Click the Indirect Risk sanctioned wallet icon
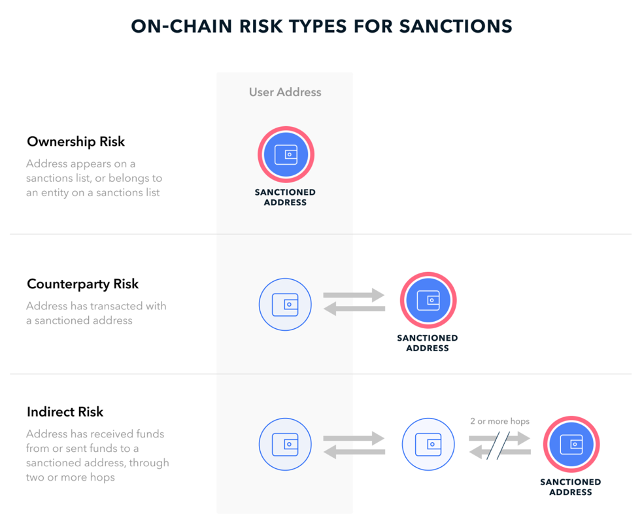This screenshot has width=642, height=514. [x=570, y=445]
